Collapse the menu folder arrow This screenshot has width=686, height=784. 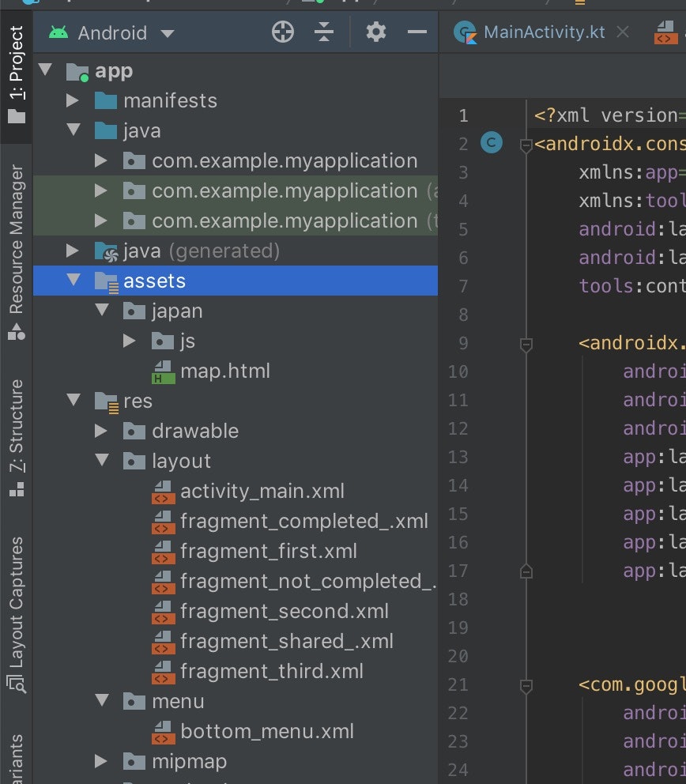[102, 699]
